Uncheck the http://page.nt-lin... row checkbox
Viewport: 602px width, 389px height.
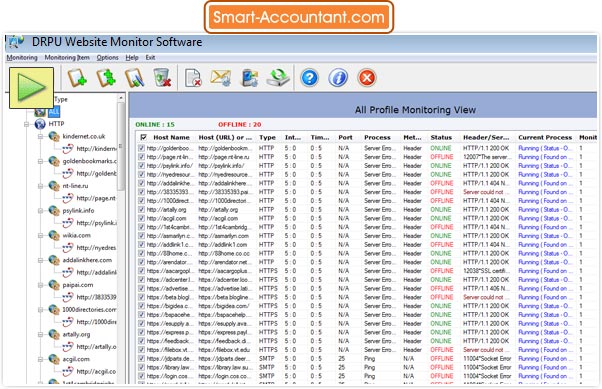(x=142, y=157)
